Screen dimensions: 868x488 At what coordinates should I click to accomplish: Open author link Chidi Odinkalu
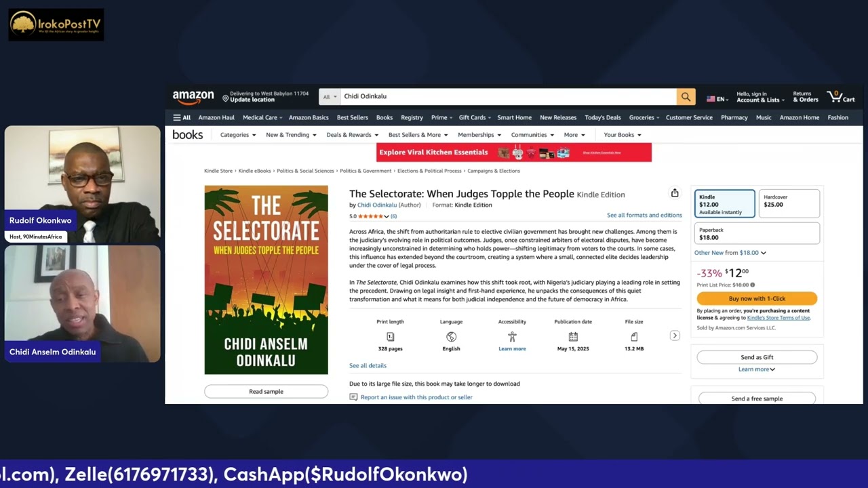click(378, 205)
